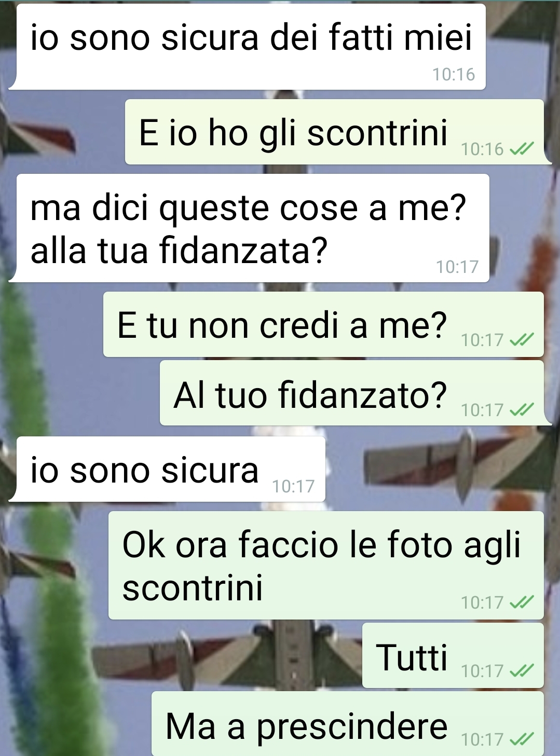Tap the "Ma a prescindere" message

click(348, 723)
